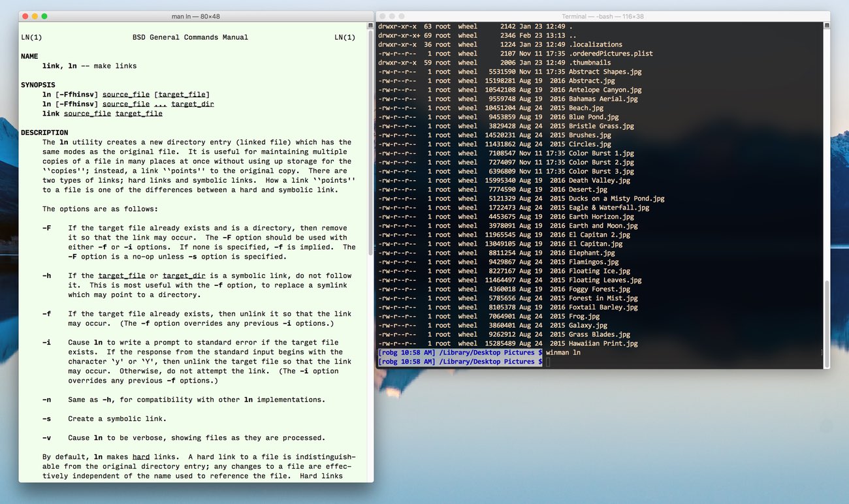This screenshot has width=849, height=504.
Task: Click .thumbnails directory entry in Terminal
Action: click(x=590, y=63)
